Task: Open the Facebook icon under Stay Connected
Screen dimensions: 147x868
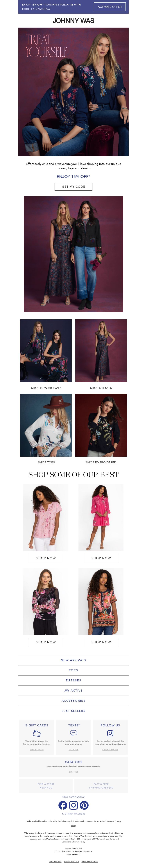Action: tap(63, 805)
